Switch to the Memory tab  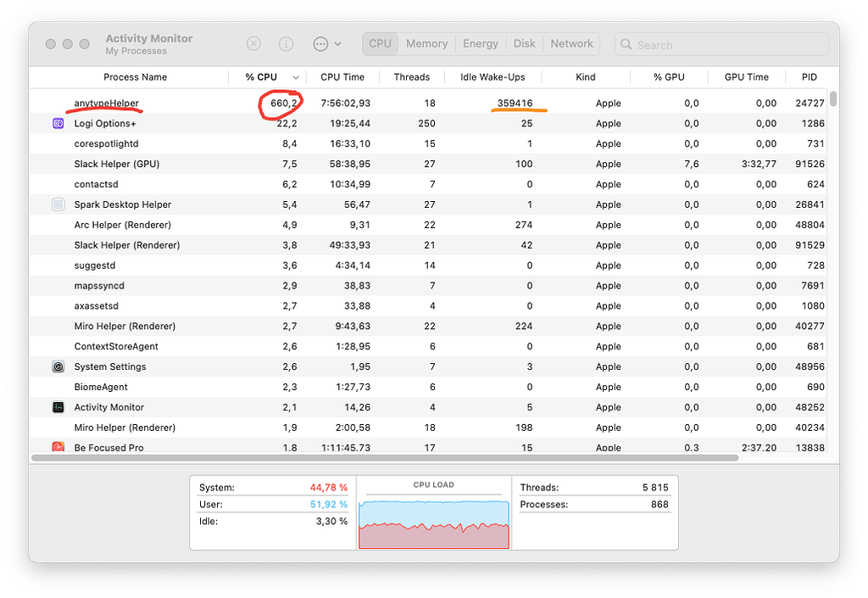pos(426,43)
